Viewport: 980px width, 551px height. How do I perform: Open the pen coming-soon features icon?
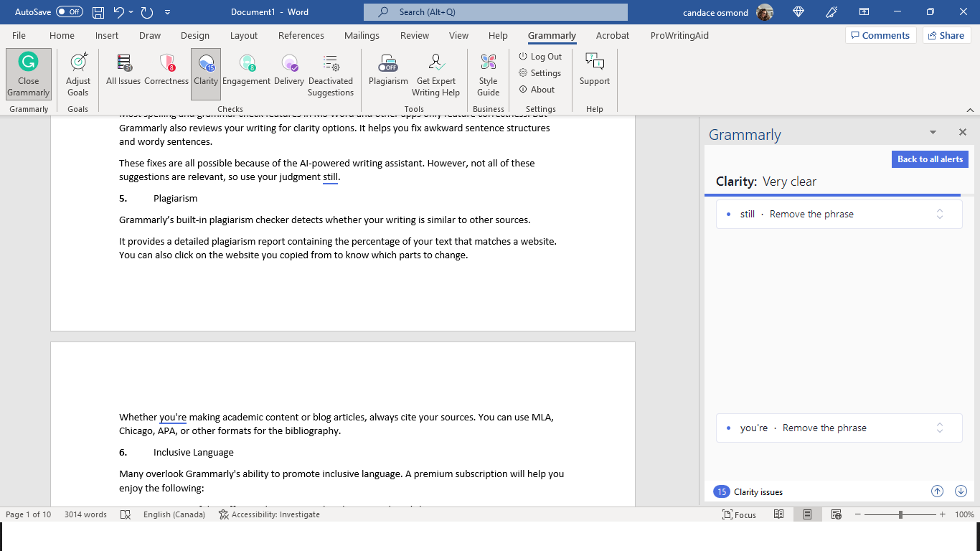pos(831,12)
